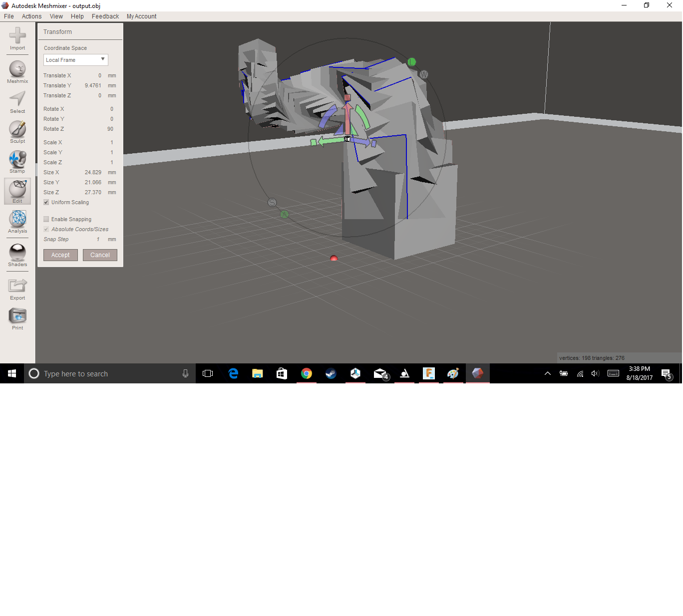Open the Analysis tools
The height and width of the screenshot is (616, 683).
coord(17,222)
